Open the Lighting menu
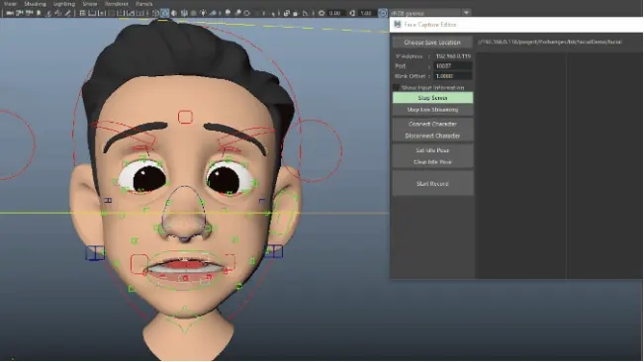Screen dimensions: 644x362 point(64,4)
